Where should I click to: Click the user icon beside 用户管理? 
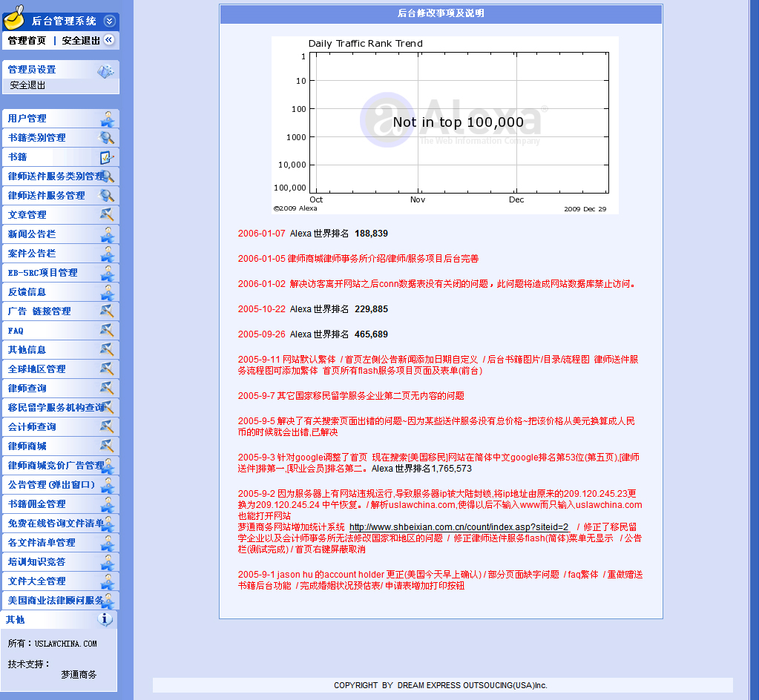point(108,119)
